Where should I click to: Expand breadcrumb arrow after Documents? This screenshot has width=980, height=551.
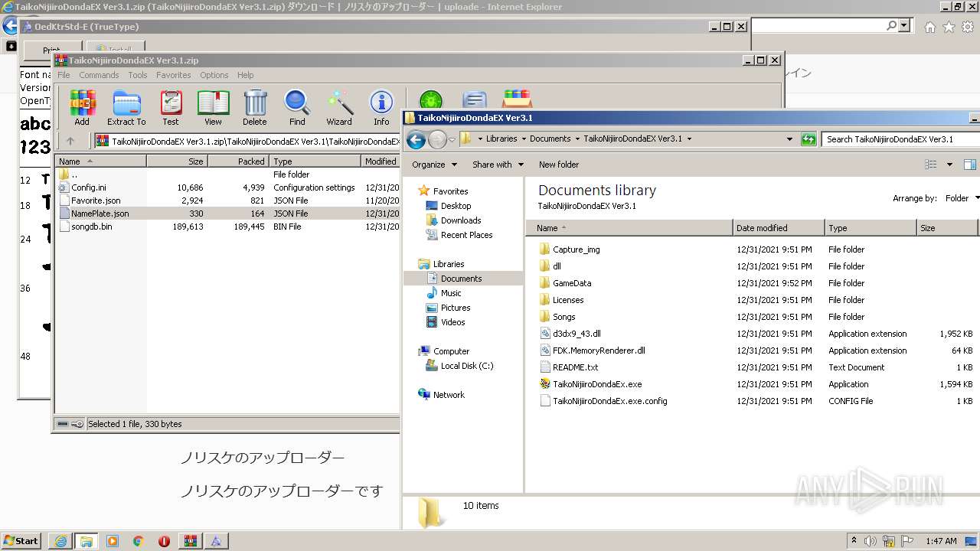pos(577,139)
